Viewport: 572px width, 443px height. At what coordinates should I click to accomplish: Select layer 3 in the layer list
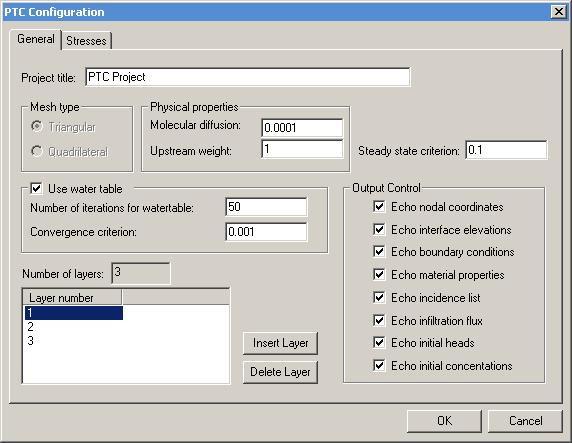tap(74, 340)
